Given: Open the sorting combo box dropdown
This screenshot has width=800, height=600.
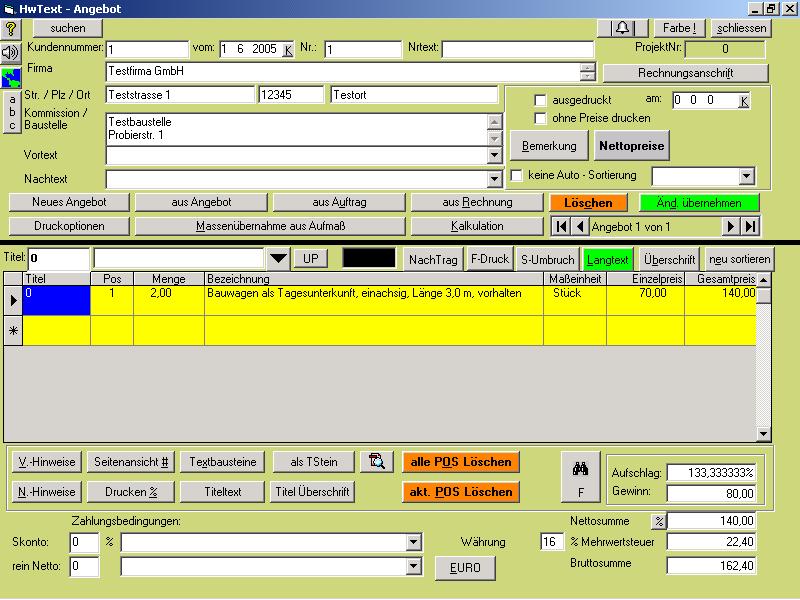Looking at the screenshot, I should pyautogui.click(x=746, y=177).
